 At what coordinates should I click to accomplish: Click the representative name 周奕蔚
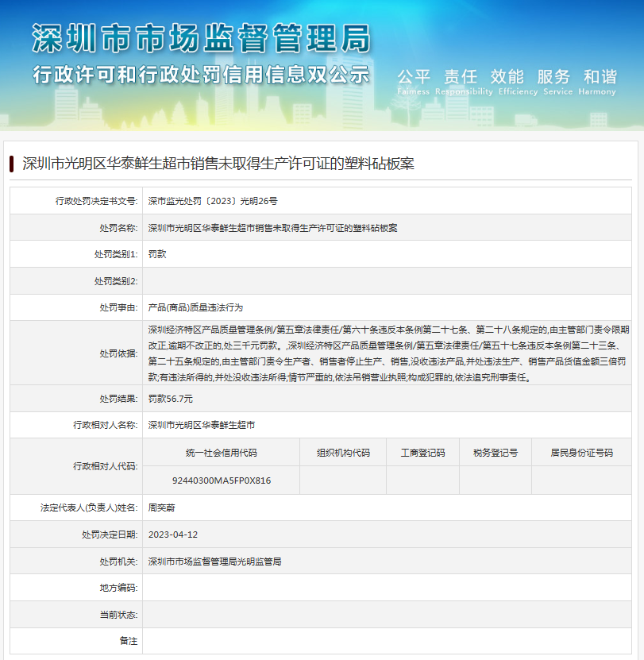[x=162, y=508]
